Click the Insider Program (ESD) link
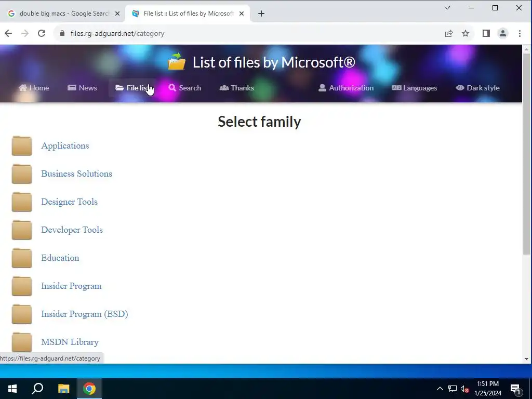Screen dimensions: 532x399 click(85, 314)
